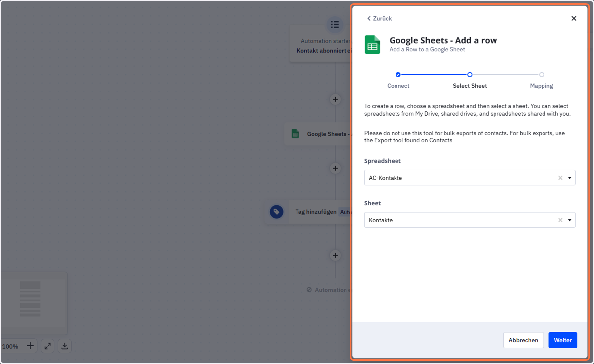This screenshot has width=594, height=364.
Task: Close the Google Sheets dialog with X
Action: coord(574,19)
